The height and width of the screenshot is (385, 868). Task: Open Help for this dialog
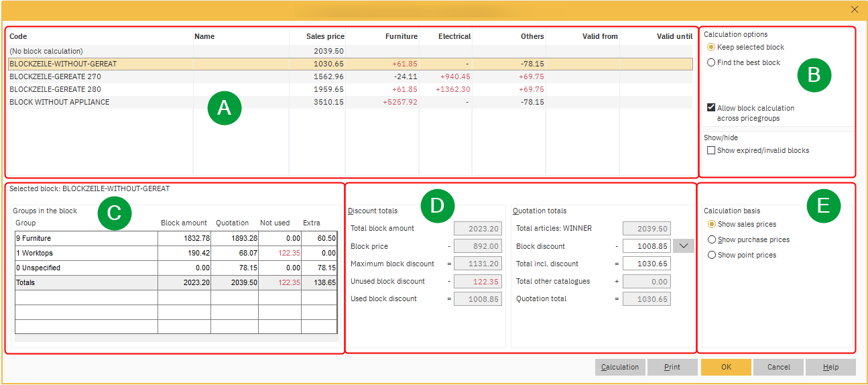(830, 368)
